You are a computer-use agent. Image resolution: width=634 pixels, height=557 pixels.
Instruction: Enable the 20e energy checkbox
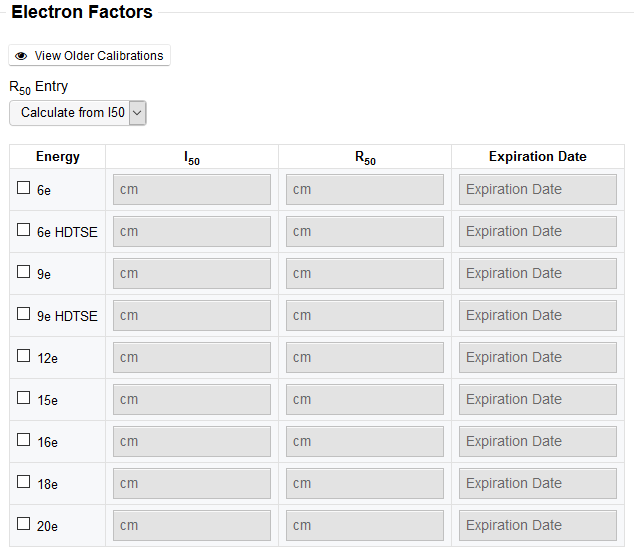pyautogui.click(x=23, y=524)
